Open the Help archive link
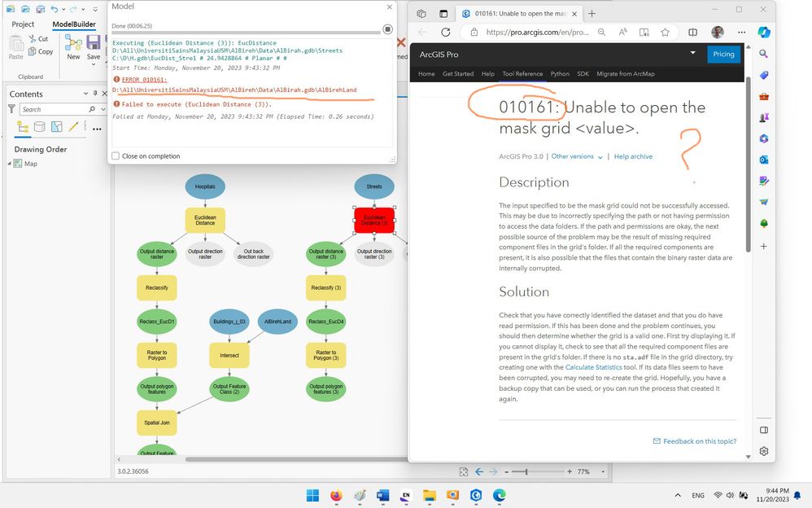 coord(633,156)
